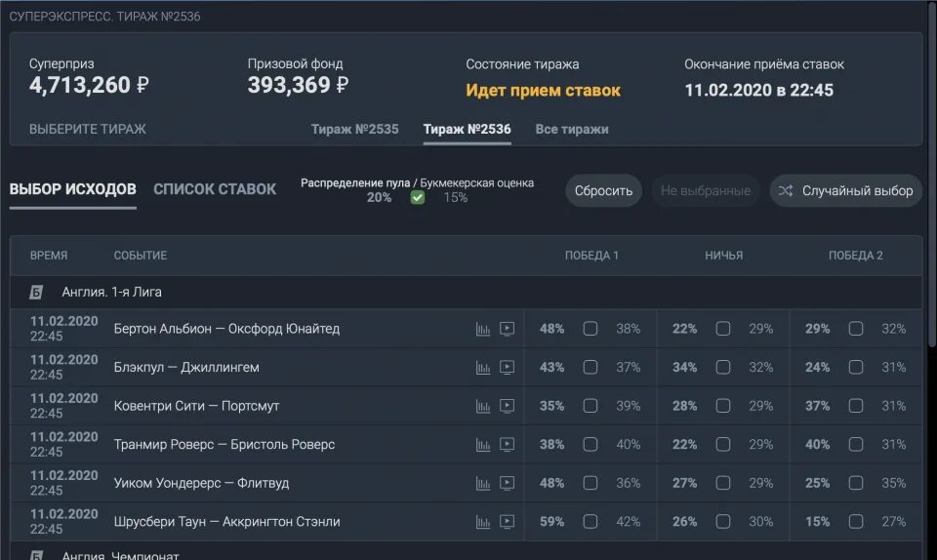Toggle the green pool distribution checkbox

(x=418, y=198)
